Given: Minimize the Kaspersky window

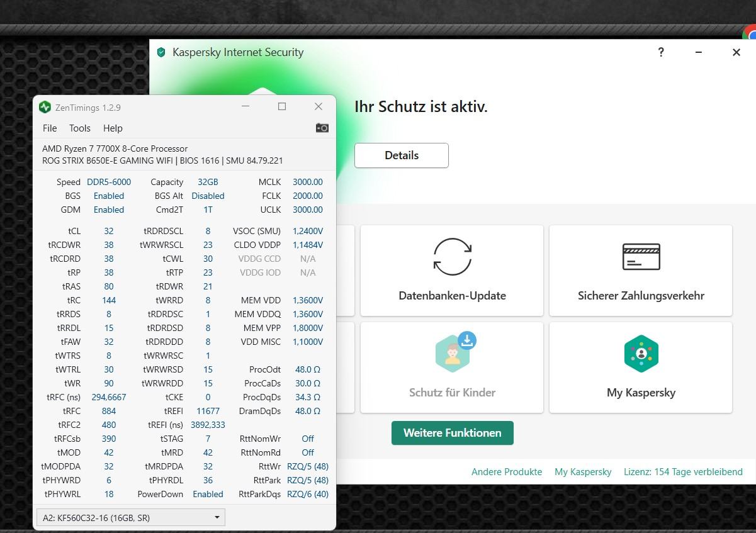Looking at the screenshot, I should [x=699, y=52].
